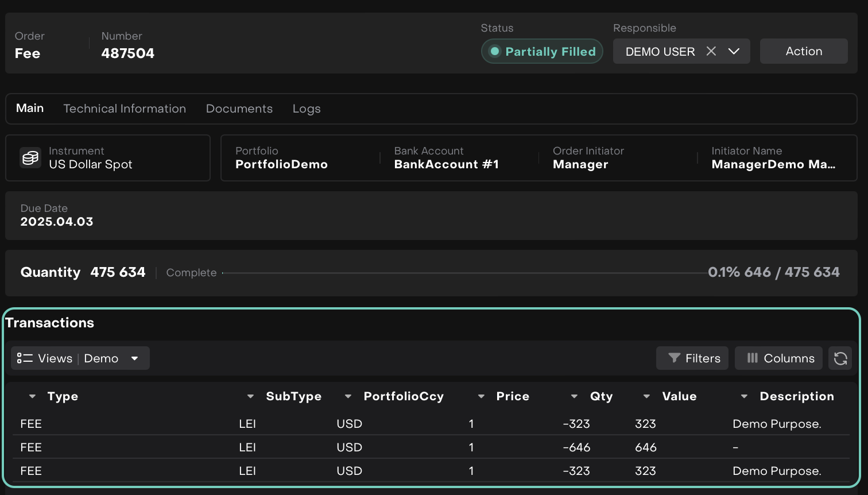Viewport: 868px width, 495px height.
Task: Click the refresh transactions icon
Action: [840, 358]
